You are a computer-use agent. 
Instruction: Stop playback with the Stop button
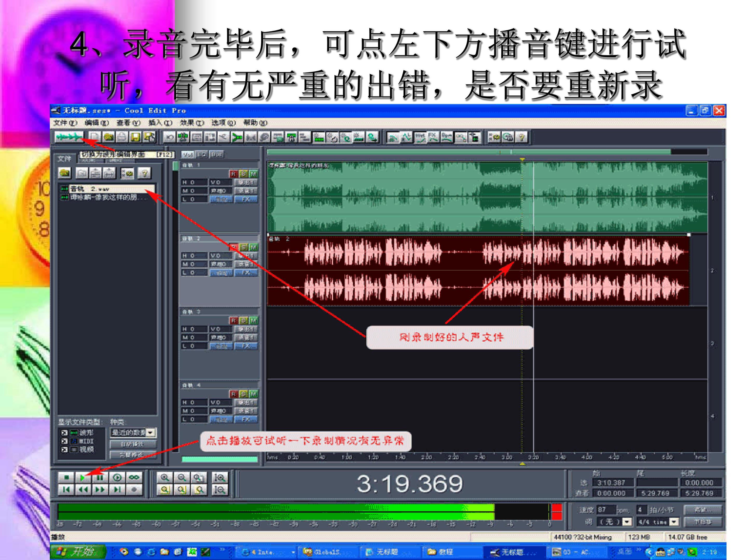(x=66, y=477)
